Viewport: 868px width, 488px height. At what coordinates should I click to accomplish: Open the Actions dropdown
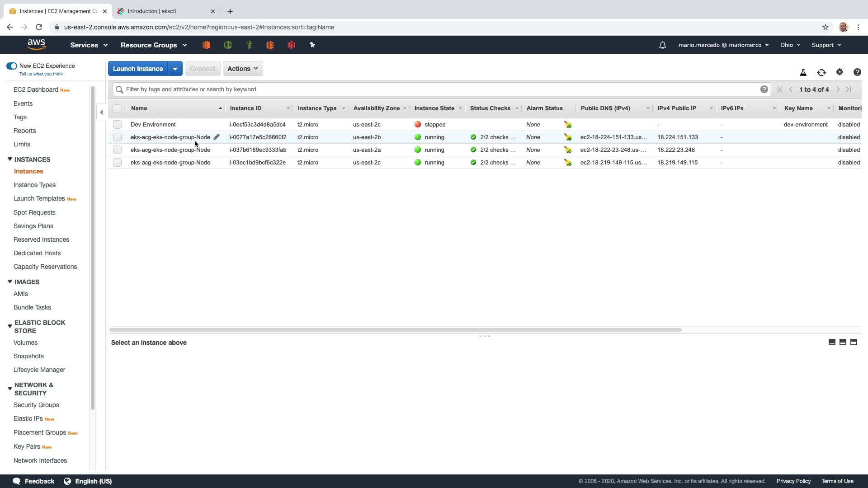243,69
